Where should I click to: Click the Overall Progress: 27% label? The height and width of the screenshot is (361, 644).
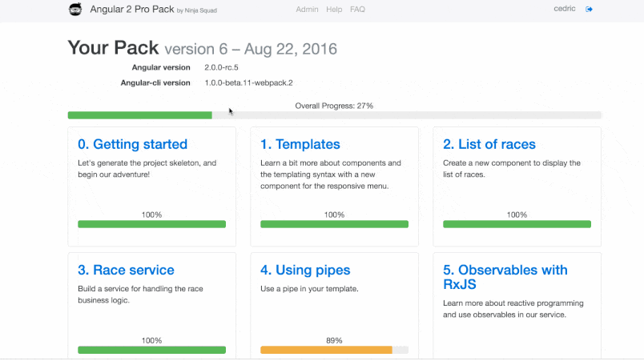(334, 106)
